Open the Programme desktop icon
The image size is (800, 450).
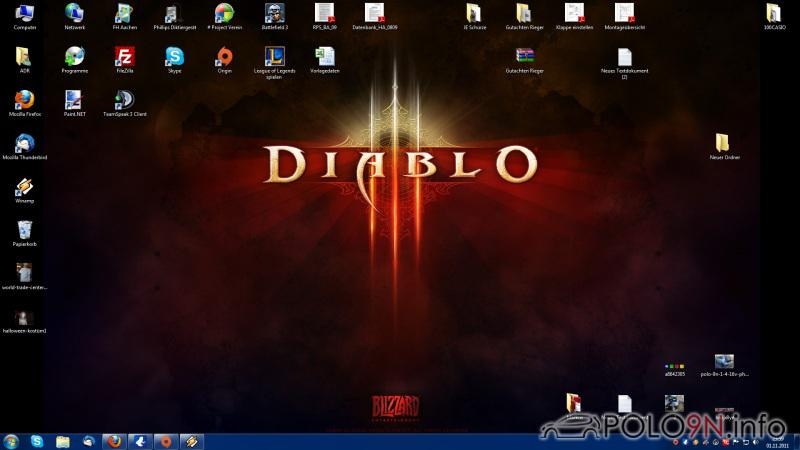(x=74, y=60)
